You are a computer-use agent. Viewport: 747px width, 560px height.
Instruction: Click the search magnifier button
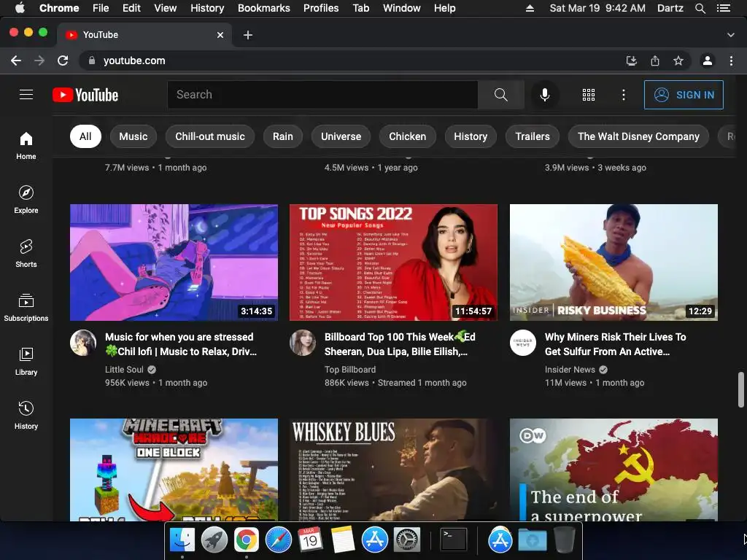point(500,95)
